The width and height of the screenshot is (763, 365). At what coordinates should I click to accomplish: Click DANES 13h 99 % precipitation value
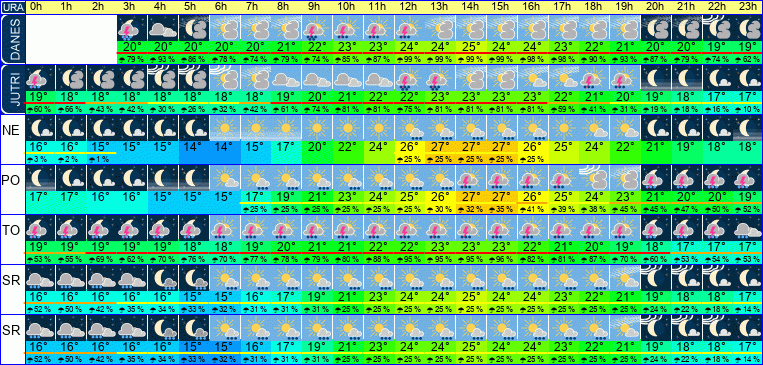pos(438,59)
